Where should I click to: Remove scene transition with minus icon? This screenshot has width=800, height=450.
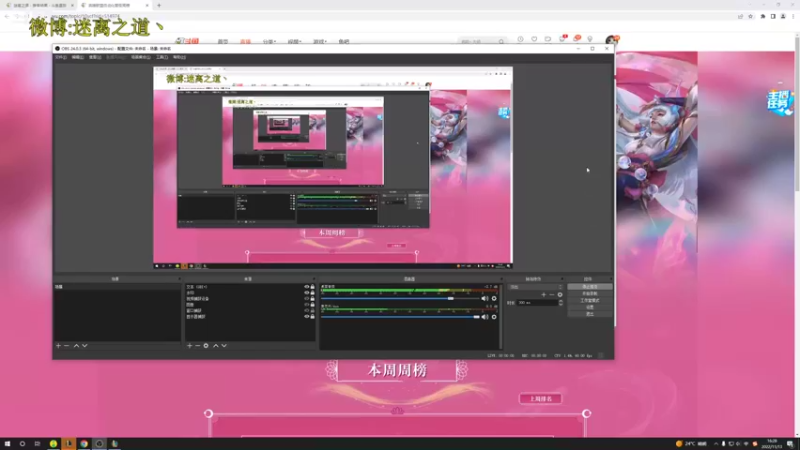click(x=552, y=295)
